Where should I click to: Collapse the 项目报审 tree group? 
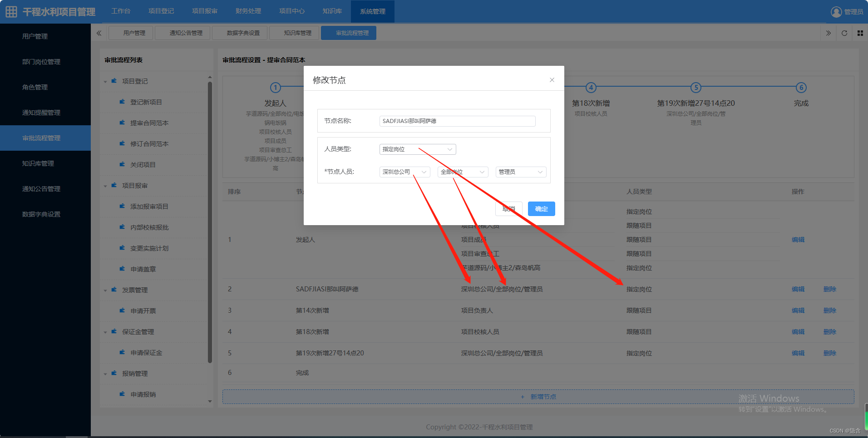click(105, 186)
